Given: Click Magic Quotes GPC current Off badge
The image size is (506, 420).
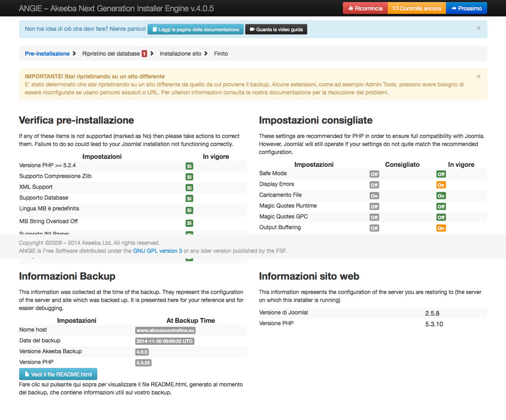Looking at the screenshot, I should tap(441, 217).
